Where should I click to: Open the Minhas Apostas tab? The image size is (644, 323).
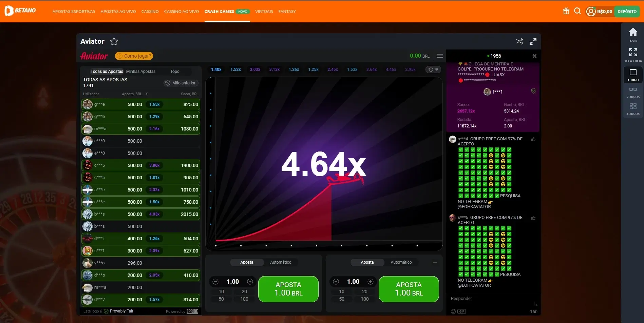click(141, 72)
